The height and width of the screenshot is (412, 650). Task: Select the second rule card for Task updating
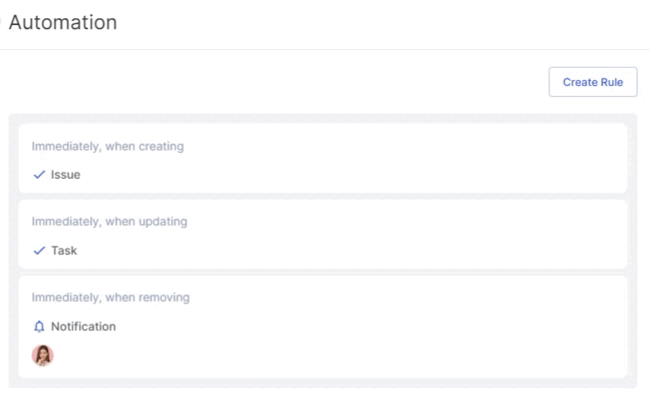click(323, 234)
